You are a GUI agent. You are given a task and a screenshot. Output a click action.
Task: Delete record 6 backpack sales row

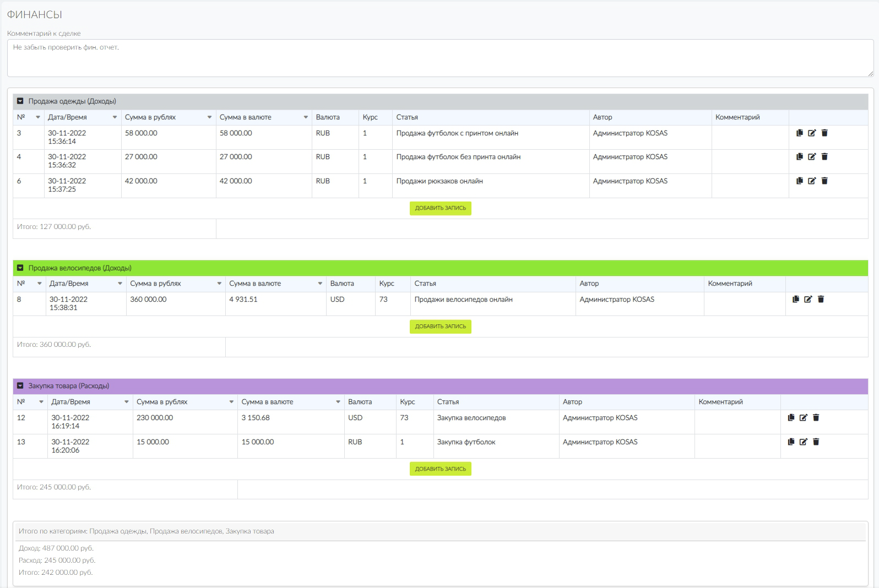pos(824,181)
